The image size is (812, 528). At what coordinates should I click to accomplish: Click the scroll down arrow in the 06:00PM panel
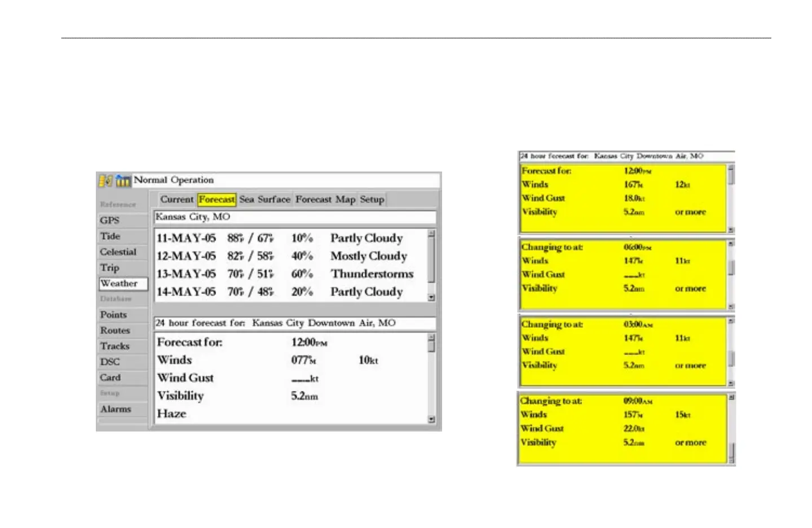731,306
